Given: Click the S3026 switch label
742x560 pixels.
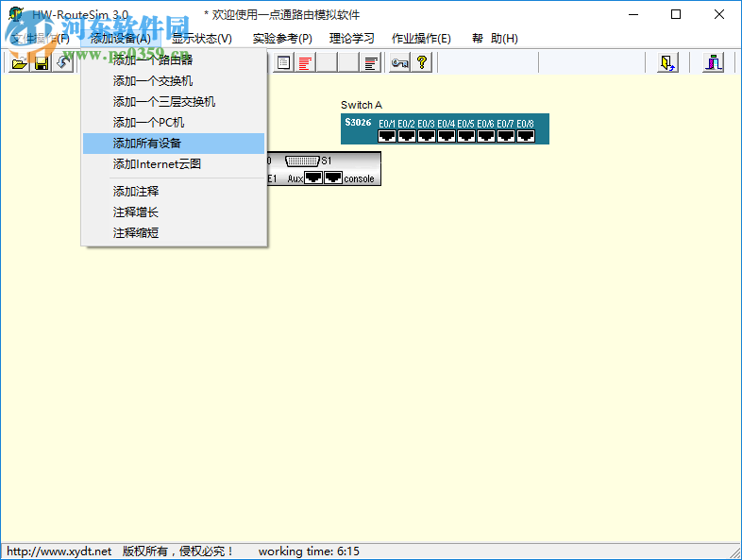Looking at the screenshot, I should click(358, 122).
